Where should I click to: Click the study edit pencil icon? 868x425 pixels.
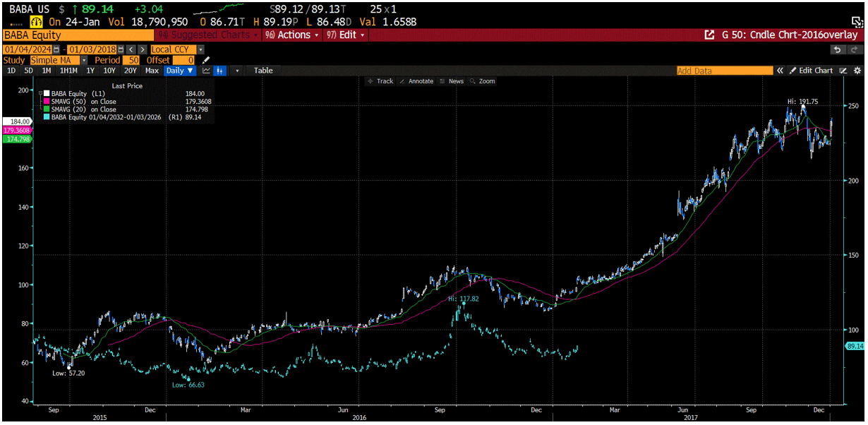pos(206,61)
